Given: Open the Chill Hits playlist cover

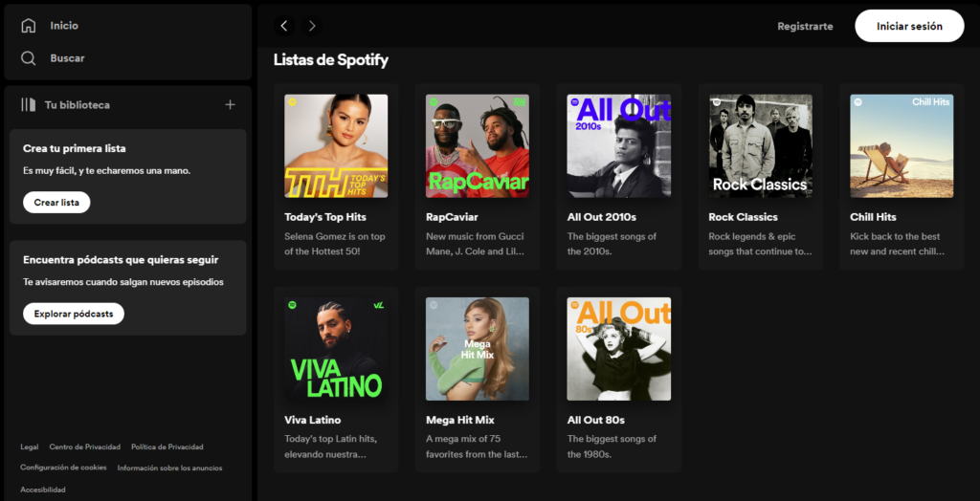Looking at the screenshot, I should (x=902, y=146).
